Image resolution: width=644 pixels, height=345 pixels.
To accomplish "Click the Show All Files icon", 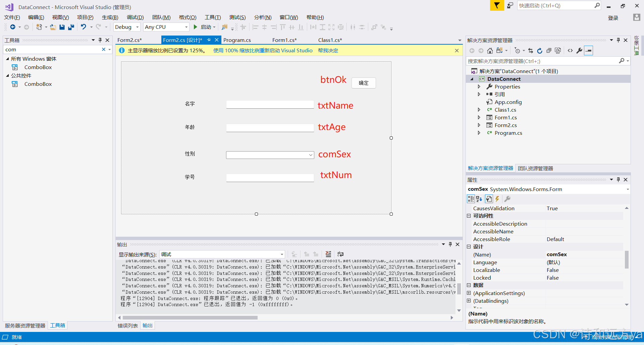I will [x=558, y=51].
